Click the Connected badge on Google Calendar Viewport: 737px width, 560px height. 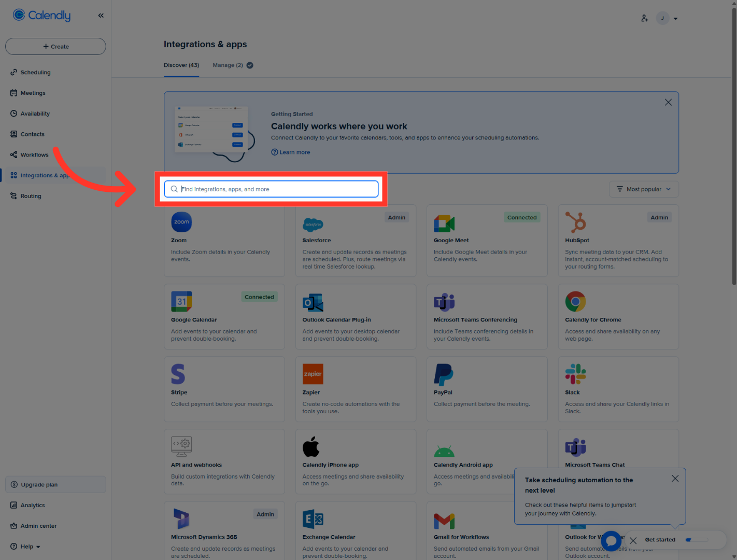click(259, 297)
